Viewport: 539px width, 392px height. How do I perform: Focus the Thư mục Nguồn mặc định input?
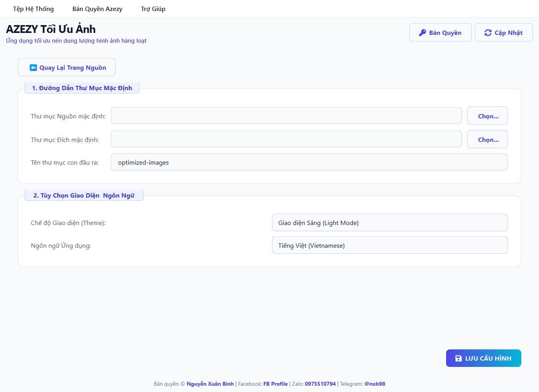pyautogui.click(x=286, y=116)
